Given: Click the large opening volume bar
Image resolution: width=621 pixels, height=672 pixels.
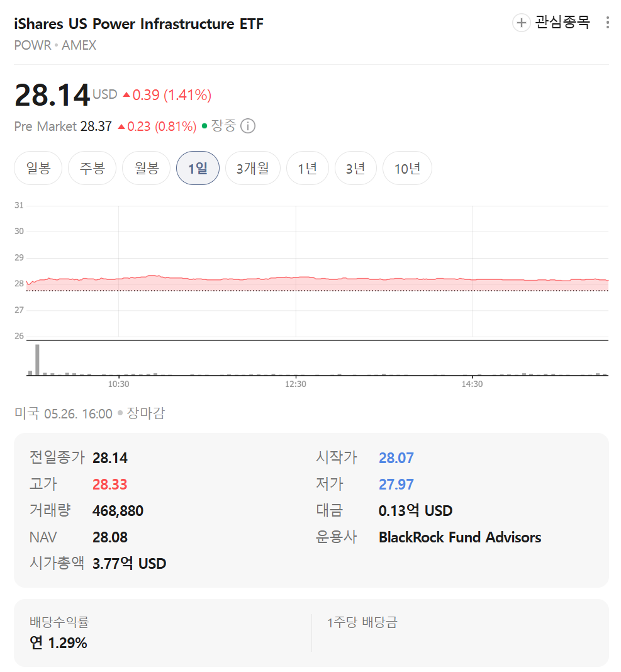Looking at the screenshot, I should [37, 359].
